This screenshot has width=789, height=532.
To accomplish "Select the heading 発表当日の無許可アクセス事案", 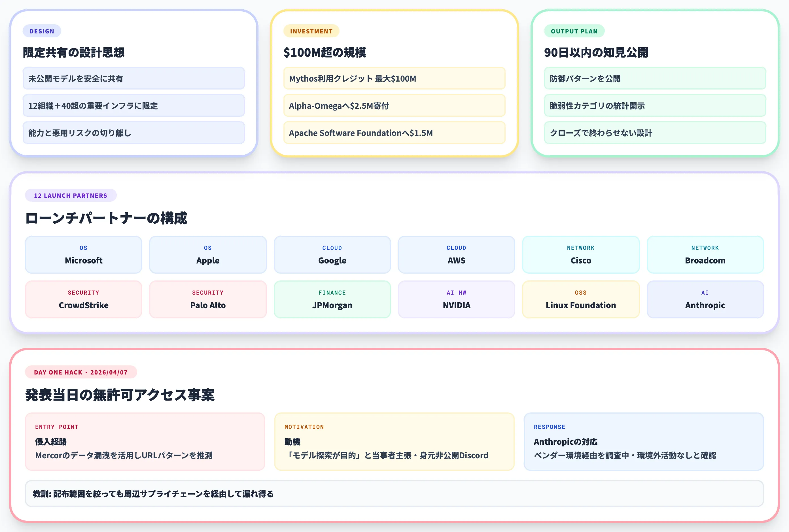I will point(120,395).
